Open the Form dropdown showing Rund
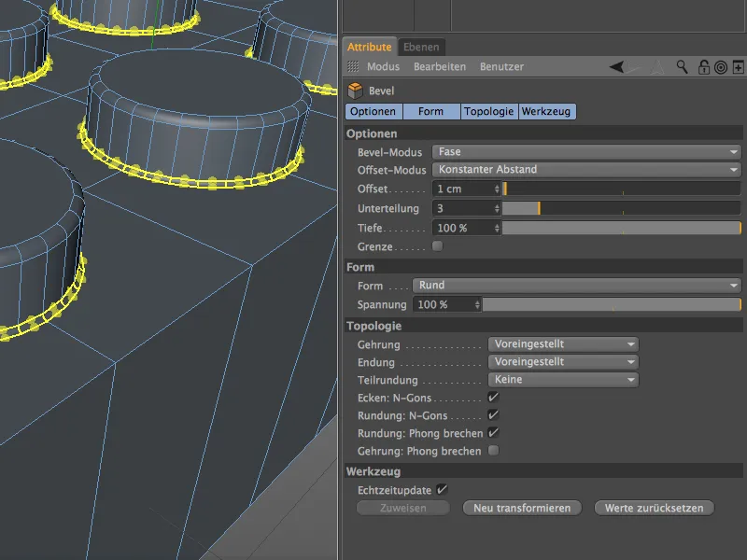This screenshot has width=747, height=560. tap(576, 286)
